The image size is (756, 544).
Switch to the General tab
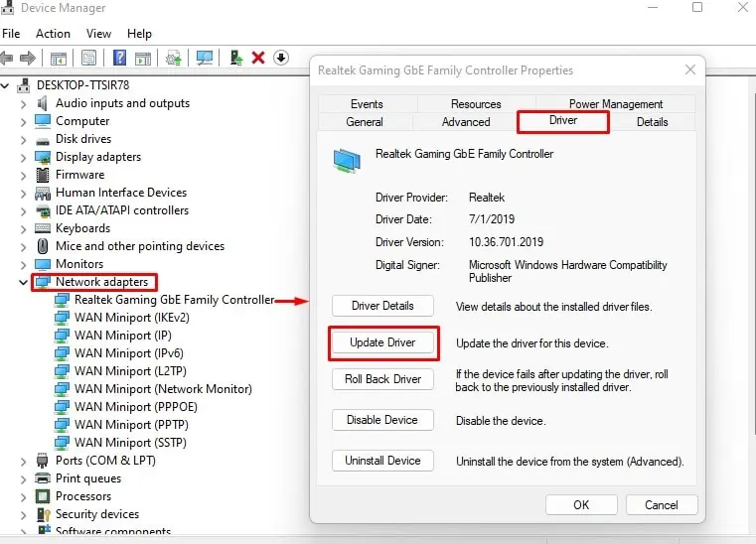pos(365,122)
